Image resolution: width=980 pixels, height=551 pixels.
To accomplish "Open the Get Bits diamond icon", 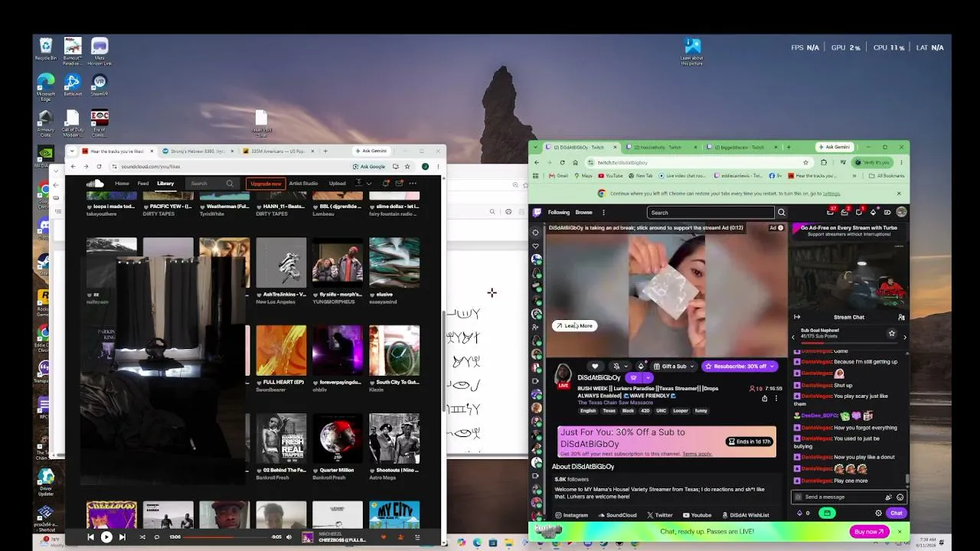I will point(874,212).
